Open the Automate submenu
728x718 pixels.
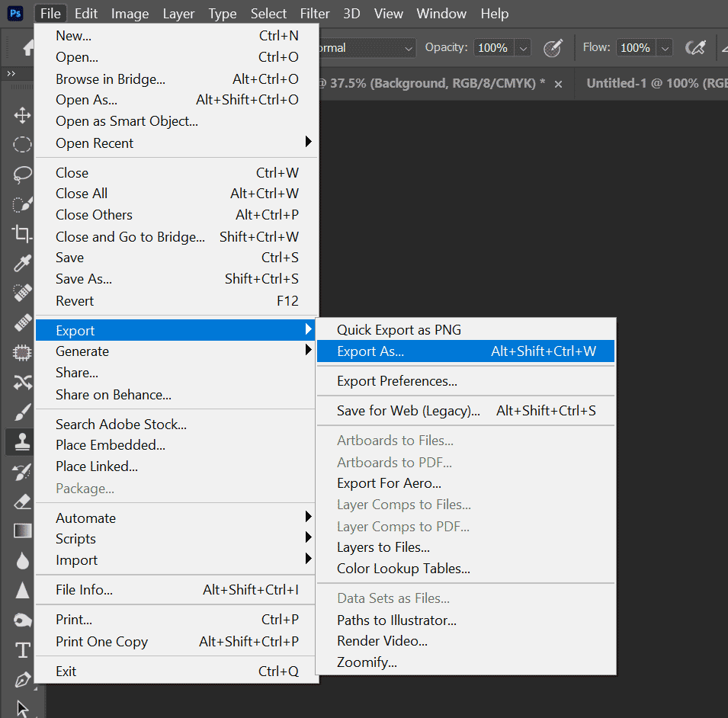(x=85, y=518)
